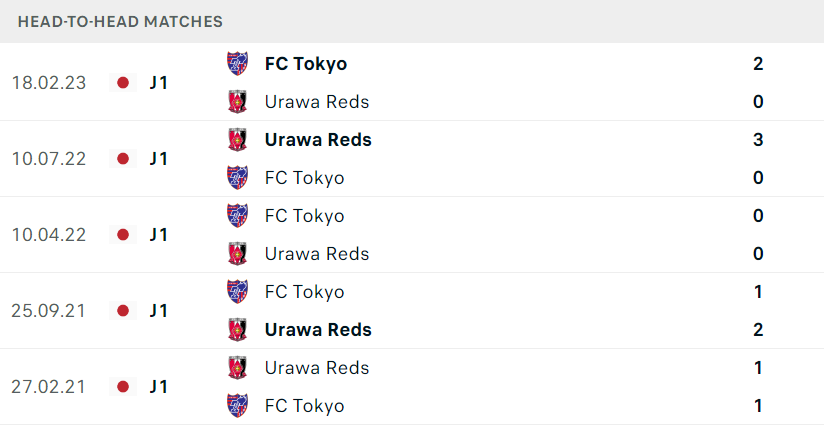This screenshot has width=824, height=438.
Task: Open bold FC Tokyo name, 18.02.23 winner
Action: coord(306,64)
